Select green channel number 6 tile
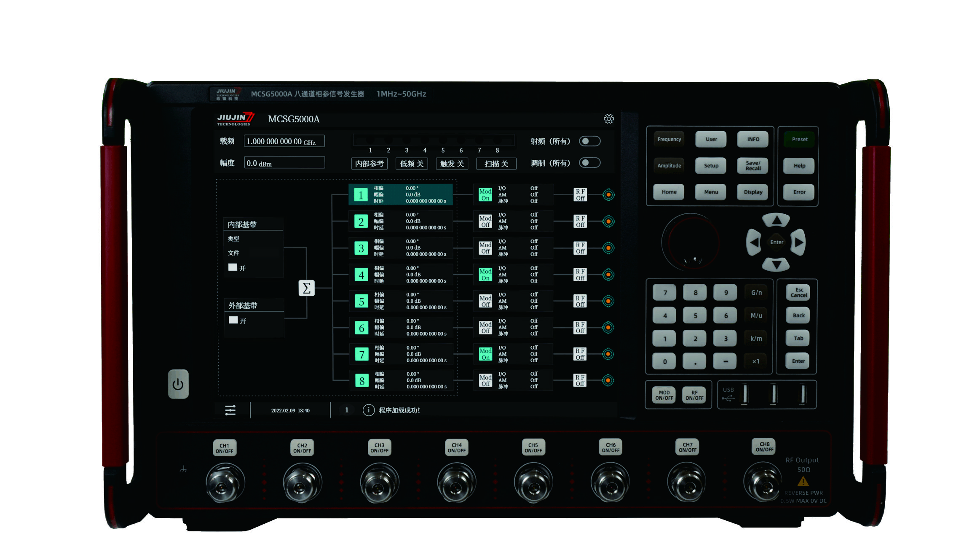The height and width of the screenshot is (552, 980). pyautogui.click(x=362, y=328)
